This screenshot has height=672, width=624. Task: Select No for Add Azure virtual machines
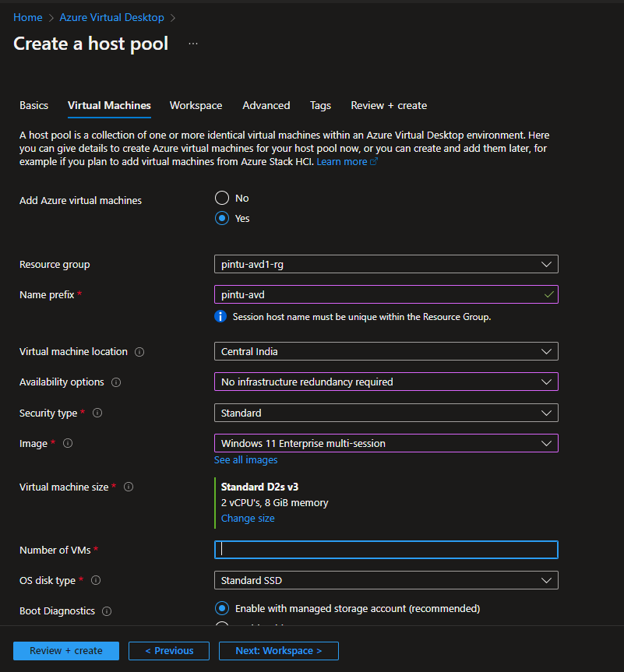pos(222,198)
